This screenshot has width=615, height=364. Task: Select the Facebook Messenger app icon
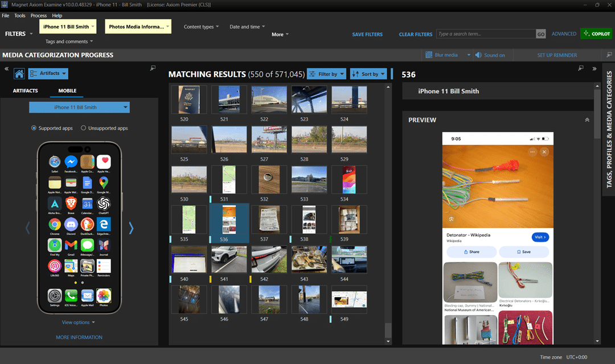click(71, 162)
